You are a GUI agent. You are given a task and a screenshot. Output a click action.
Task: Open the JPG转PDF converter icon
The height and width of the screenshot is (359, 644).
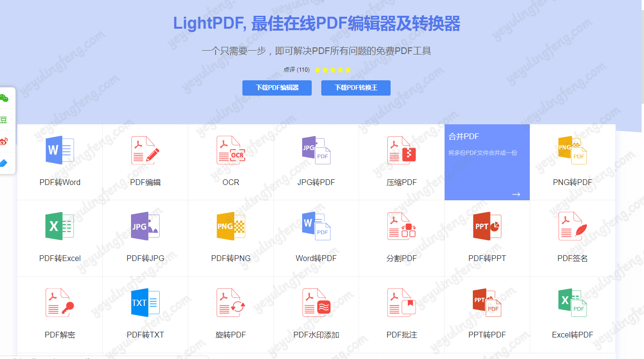(316, 150)
